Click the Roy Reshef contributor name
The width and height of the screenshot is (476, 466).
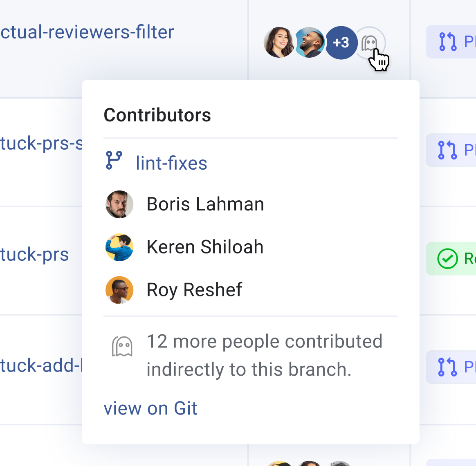[x=194, y=290]
